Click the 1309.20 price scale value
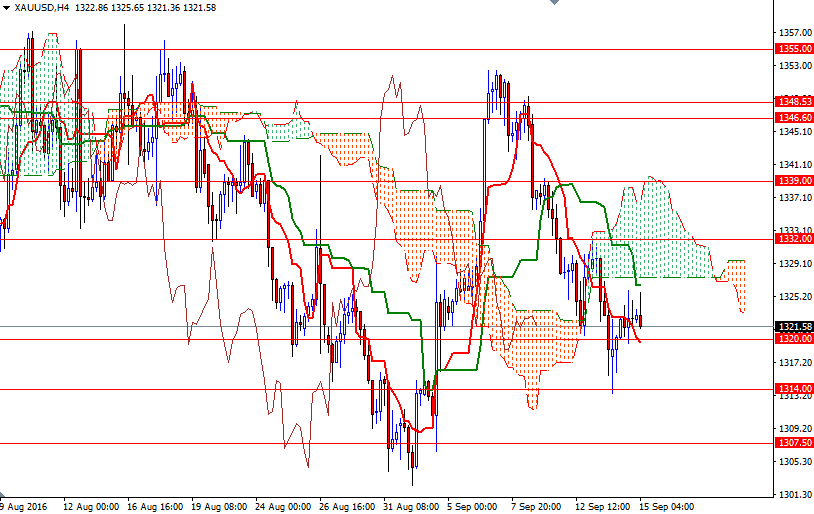This screenshot has width=814, height=514. (795, 429)
